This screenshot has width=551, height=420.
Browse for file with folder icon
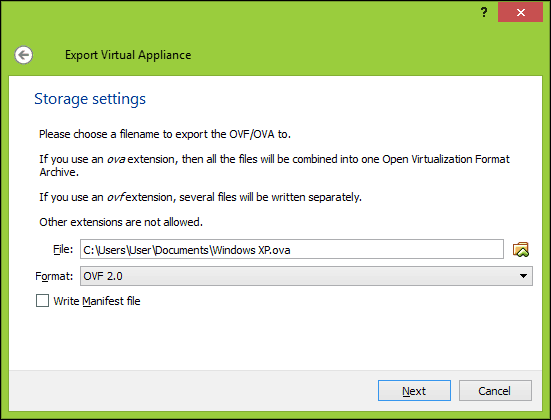521,250
